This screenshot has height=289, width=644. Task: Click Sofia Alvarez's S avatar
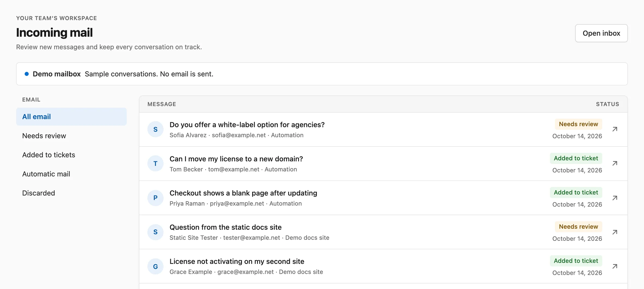(x=155, y=129)
